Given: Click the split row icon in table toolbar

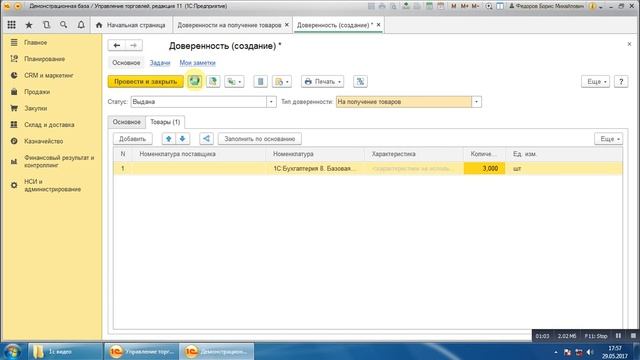Looking at the screenshot, I should (207, 139).
